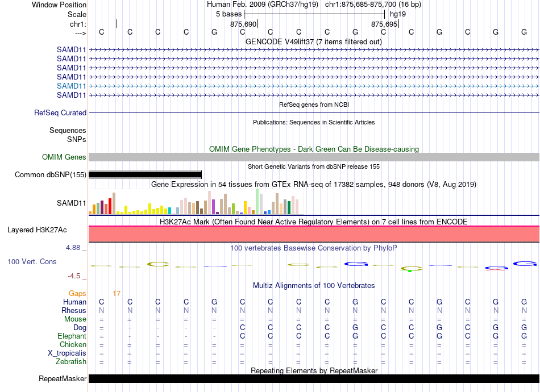Select the RepeatMasker track label

pos(63,378)
